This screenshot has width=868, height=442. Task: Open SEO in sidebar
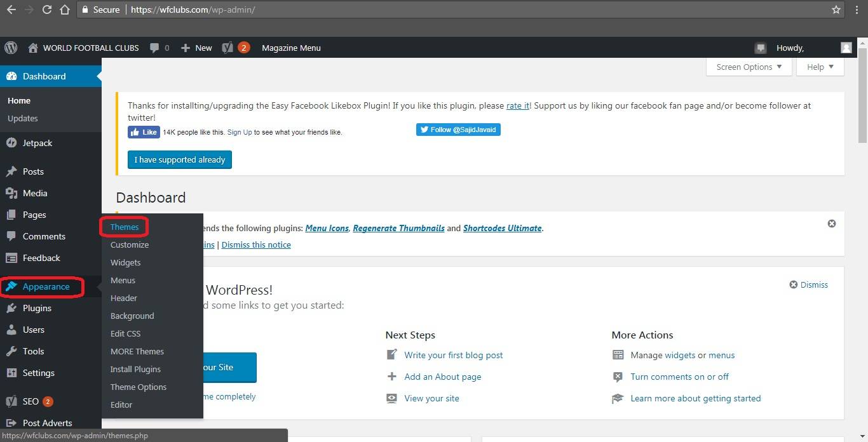(x=51, y=401)
